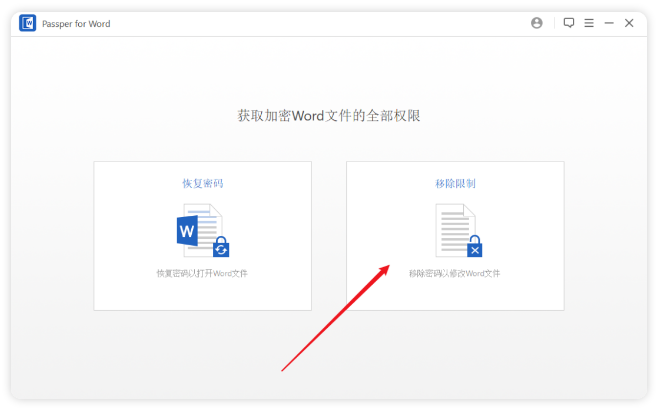This screenshot has height=408, width=660.
Task: Open the feedback chat bubble icon
Action: coord(569,23)
